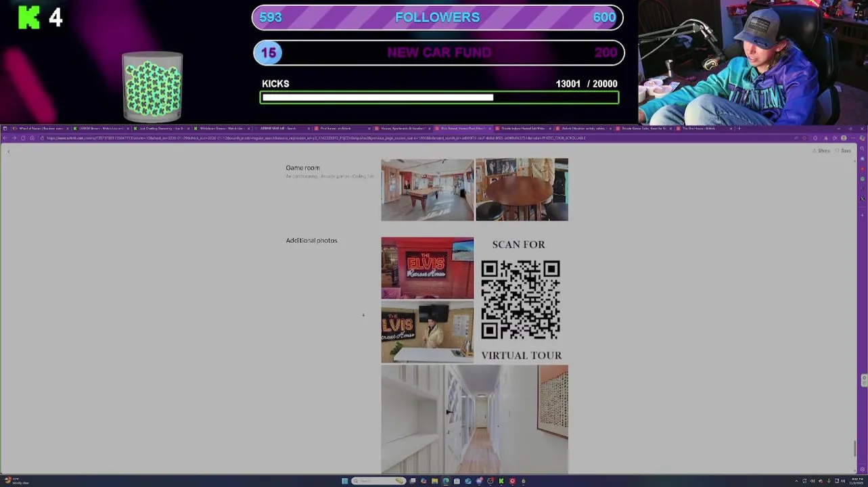Click the Windows taskbar search box

click(x=378, y=481)
